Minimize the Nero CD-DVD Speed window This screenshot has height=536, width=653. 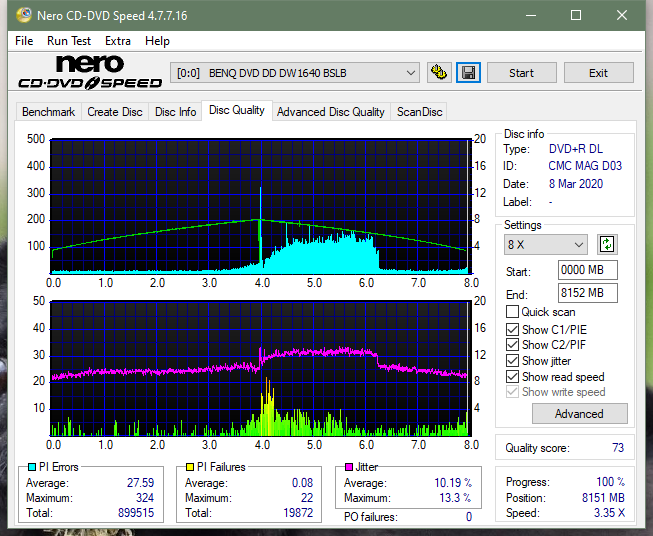point(531,15)
